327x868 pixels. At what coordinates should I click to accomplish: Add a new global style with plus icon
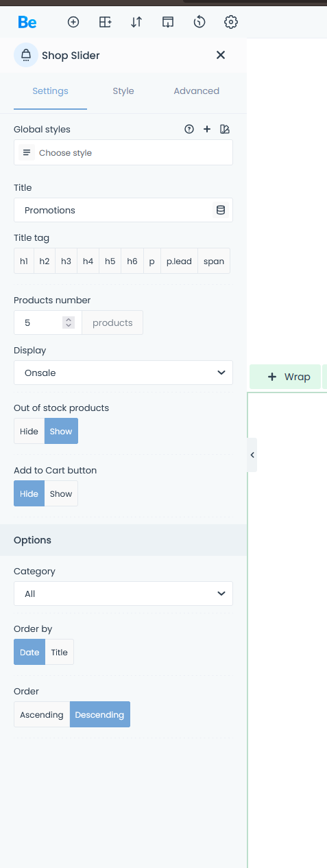point(207,129)
